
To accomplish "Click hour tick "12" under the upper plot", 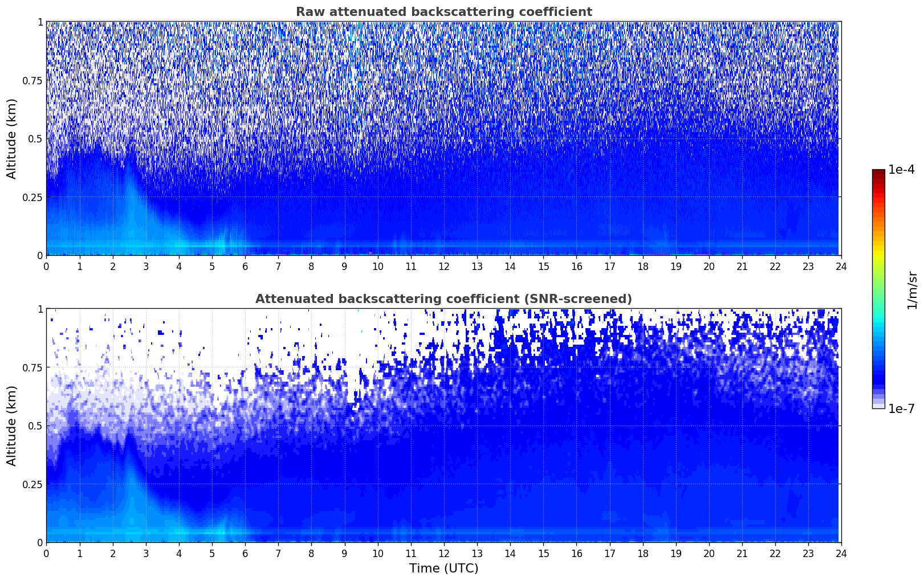I will click(x=444, y=266).
